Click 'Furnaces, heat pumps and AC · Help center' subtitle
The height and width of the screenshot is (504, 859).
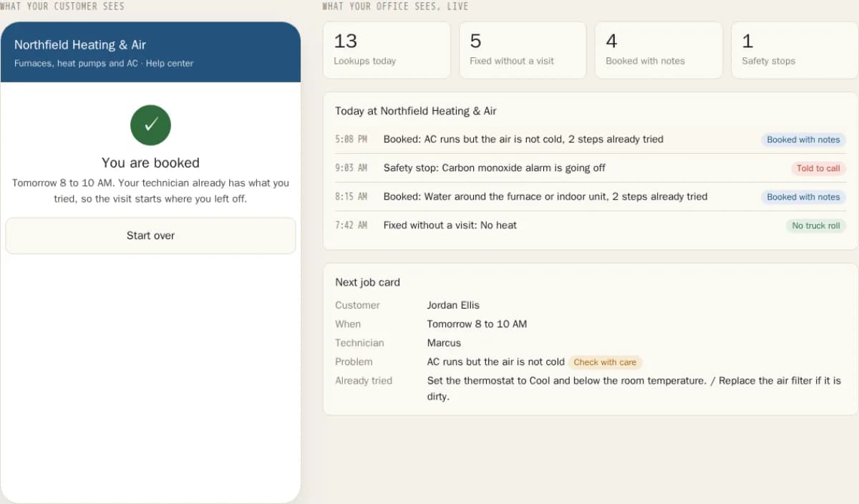(x=104, y=63)
